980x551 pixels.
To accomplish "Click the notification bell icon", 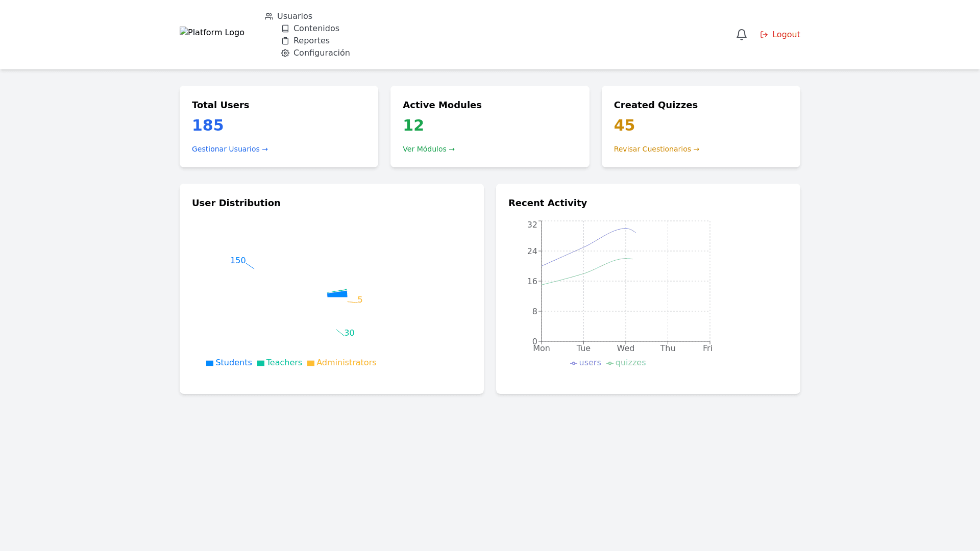I will coord(741,35).
